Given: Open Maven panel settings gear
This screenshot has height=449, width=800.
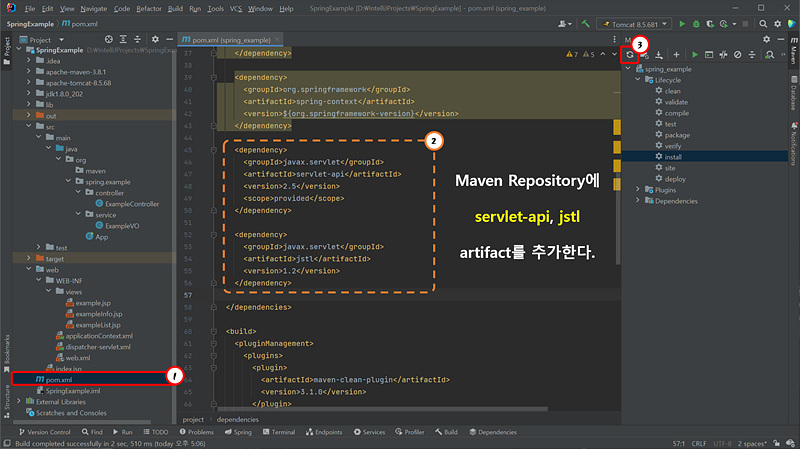Looking at the screenshot, I should click(x=766, y=39).
